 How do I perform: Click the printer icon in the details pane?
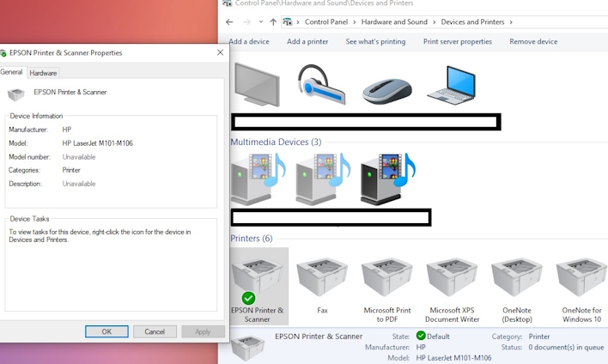point(248,348)
